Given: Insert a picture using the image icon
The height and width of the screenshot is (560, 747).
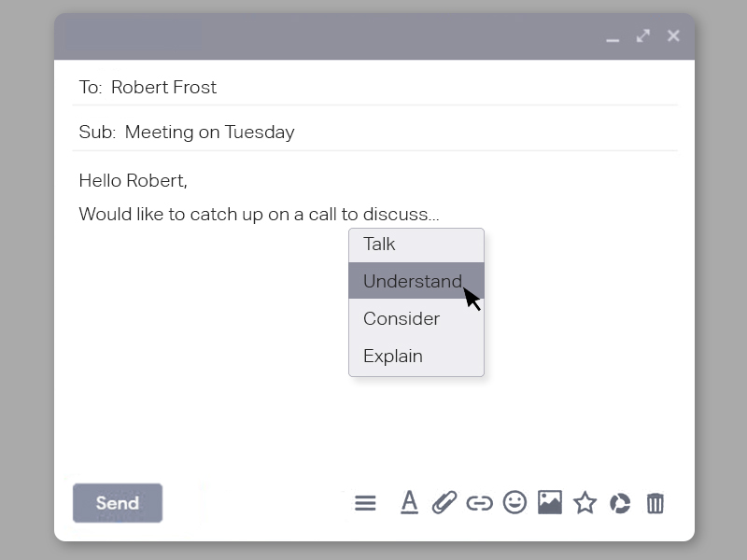Looking at the screenshot, I should coord(550,503).
